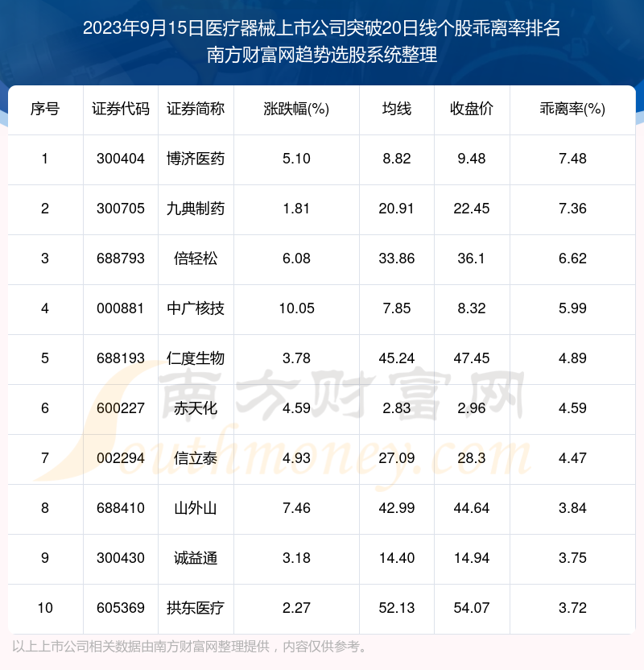Click stock name 赤天化
The image size is (644, 670).
pyautogui.click(x=196, y=408)
